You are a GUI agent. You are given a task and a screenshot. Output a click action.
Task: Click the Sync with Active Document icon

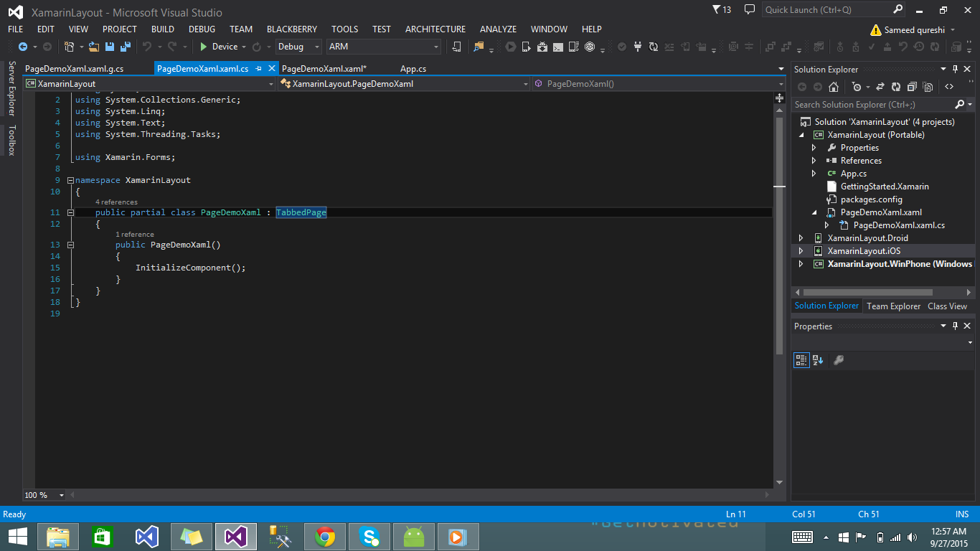pyautogui.click(x=881, y=87)
